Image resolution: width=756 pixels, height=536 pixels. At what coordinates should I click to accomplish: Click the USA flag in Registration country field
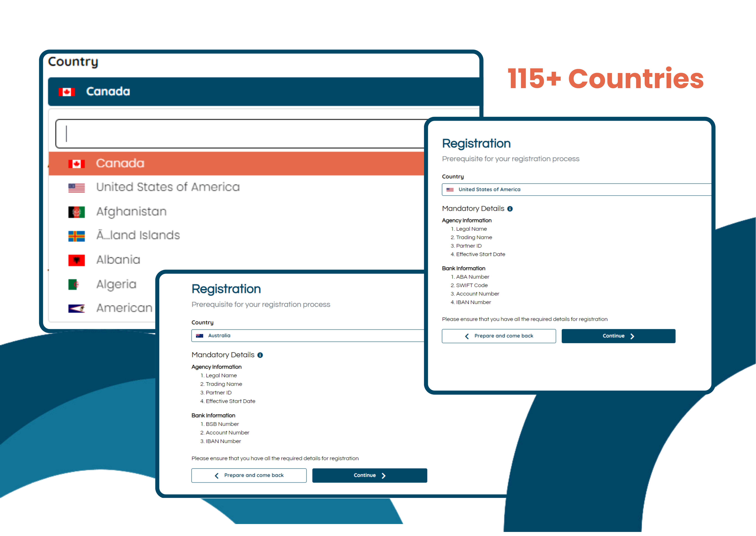coord(450,190)
